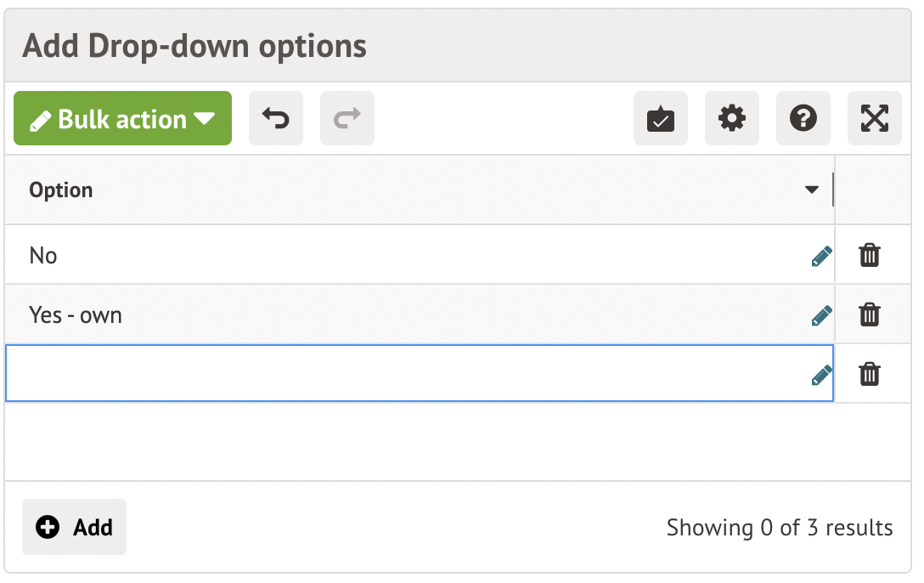Open the help question mark icon
The height and width of the screenshot is (583, 924).
pos(803,119)
